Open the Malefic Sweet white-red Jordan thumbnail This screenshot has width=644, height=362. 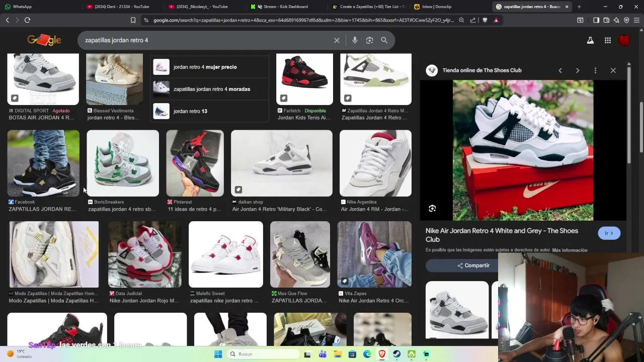tap(226, 254)
